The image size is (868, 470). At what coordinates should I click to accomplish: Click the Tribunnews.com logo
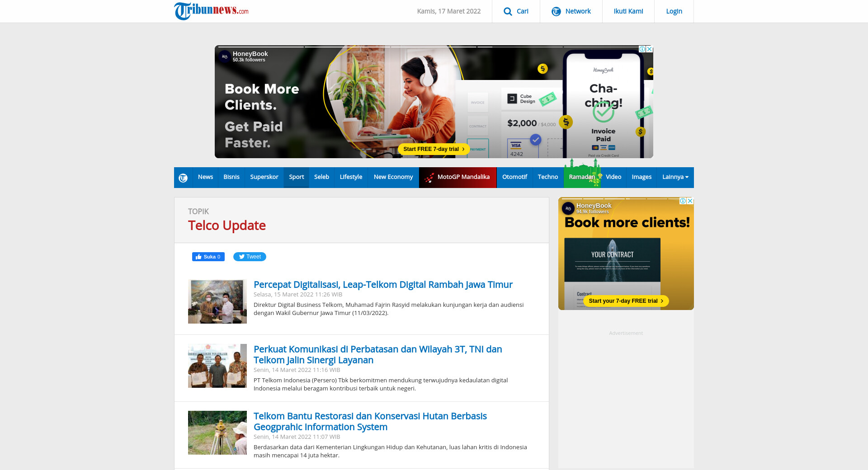point(211,11)
